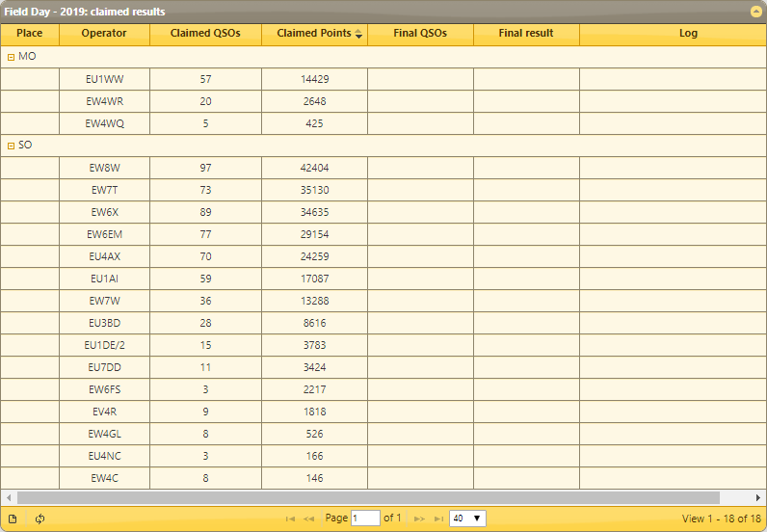Sort by the Claimed QSOs column header

click(205, 34)
